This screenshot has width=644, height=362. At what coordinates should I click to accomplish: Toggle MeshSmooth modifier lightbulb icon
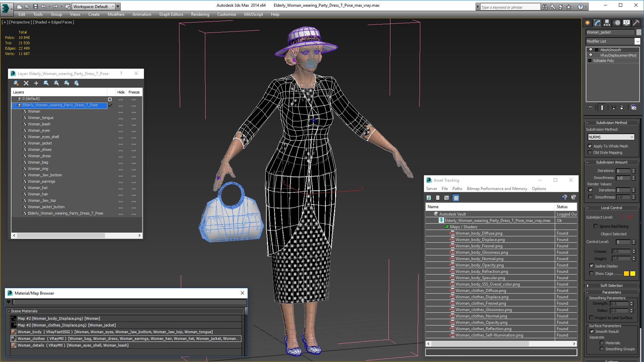pyautogui.click(x=591, y=50)
